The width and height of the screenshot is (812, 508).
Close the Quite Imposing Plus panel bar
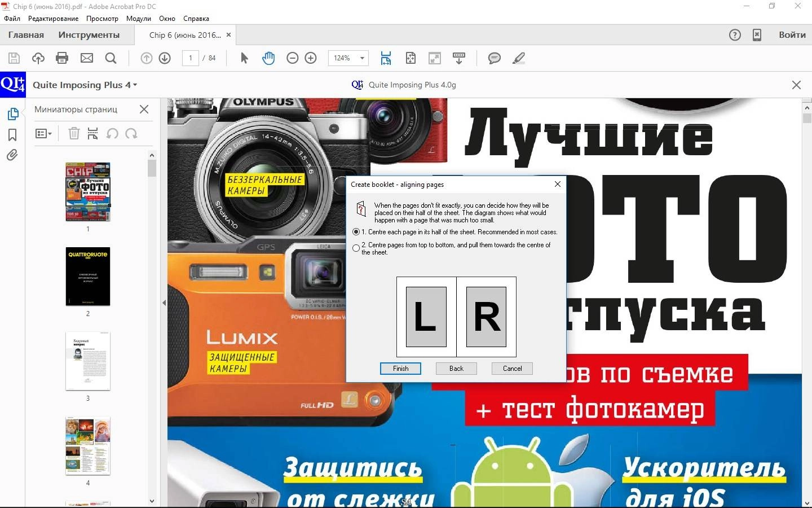coord(796,85)
